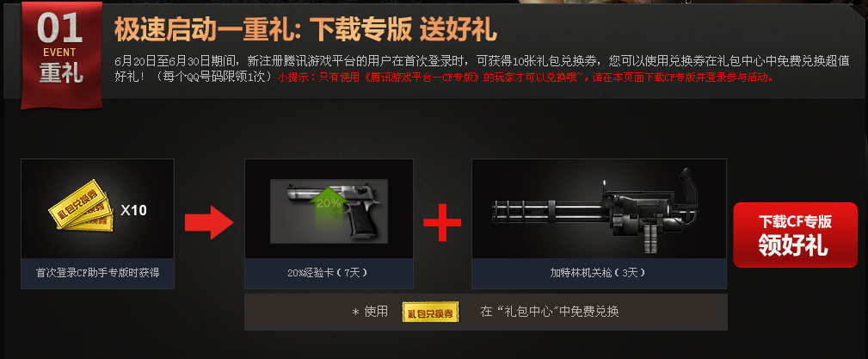Click the X10 quantity label
Screen dimensions: 868x359
pyautogui.click(x=133, y=211)
